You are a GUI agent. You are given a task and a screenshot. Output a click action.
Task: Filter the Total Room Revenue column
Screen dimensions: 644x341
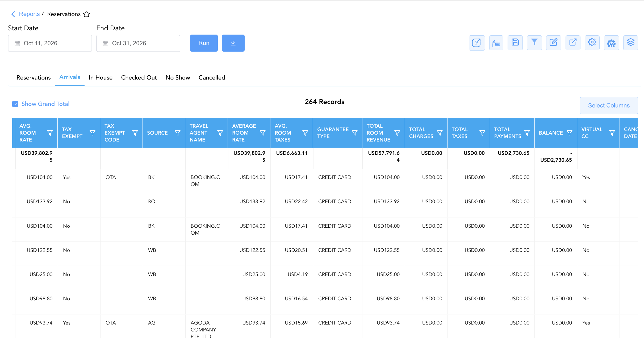[x=397, y=133]
